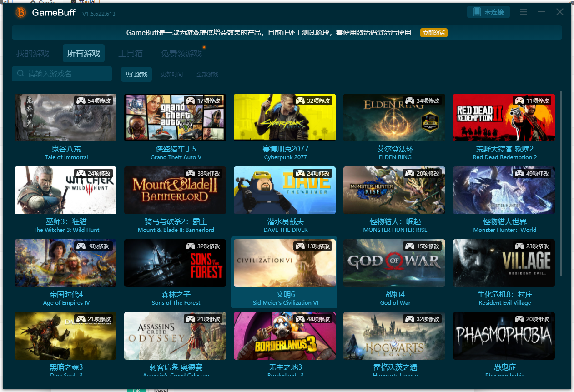Click controller icon on 骑马与砍杀2 card

tap(190, 173)
